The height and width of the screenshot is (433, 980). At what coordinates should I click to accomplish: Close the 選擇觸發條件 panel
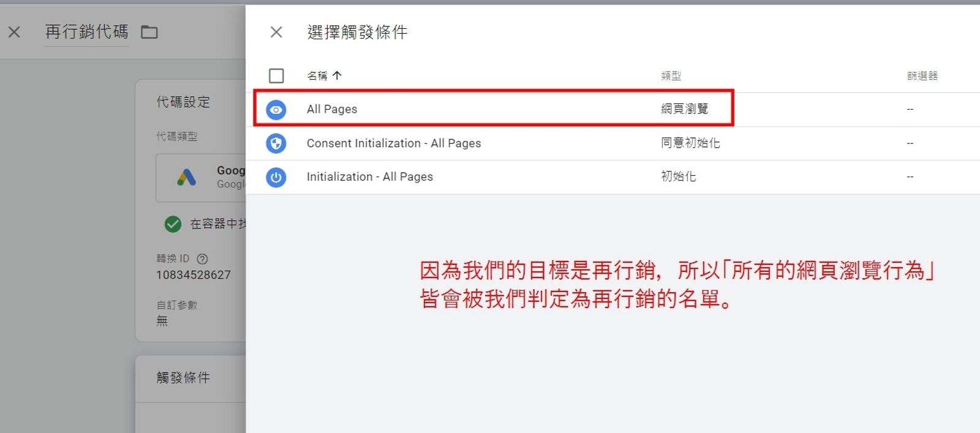pos(276,32)
